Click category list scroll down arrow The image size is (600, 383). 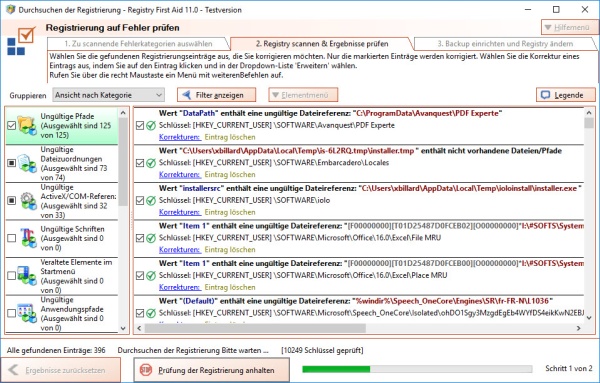(123, 328)
